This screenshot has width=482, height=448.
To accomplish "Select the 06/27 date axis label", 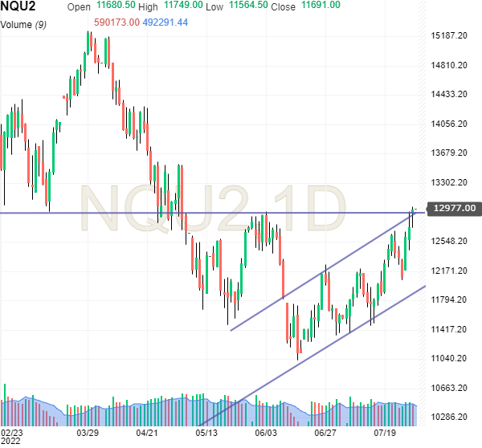I will point(325,432).
